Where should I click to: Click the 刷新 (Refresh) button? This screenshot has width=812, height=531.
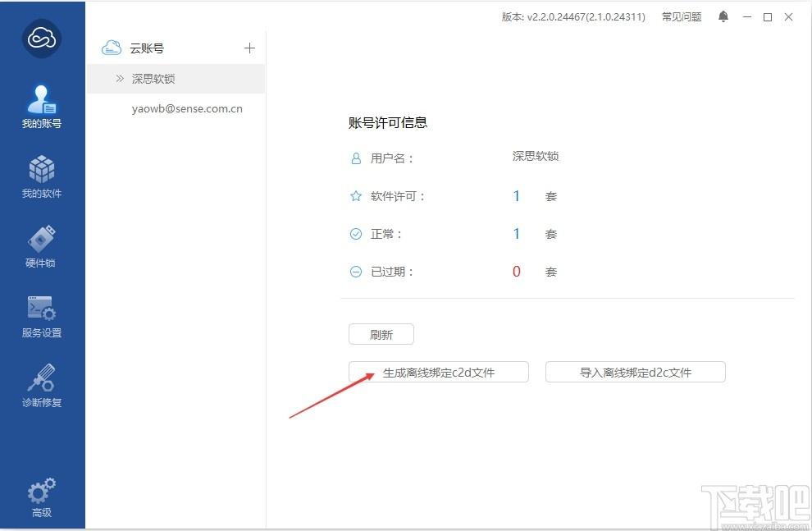[x=381, y=334]
